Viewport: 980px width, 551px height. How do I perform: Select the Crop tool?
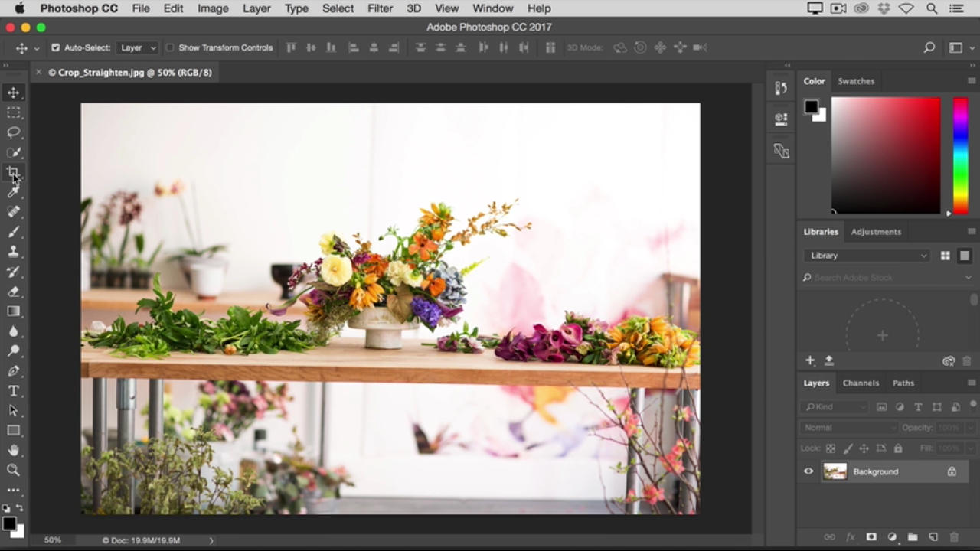[13, 172]
